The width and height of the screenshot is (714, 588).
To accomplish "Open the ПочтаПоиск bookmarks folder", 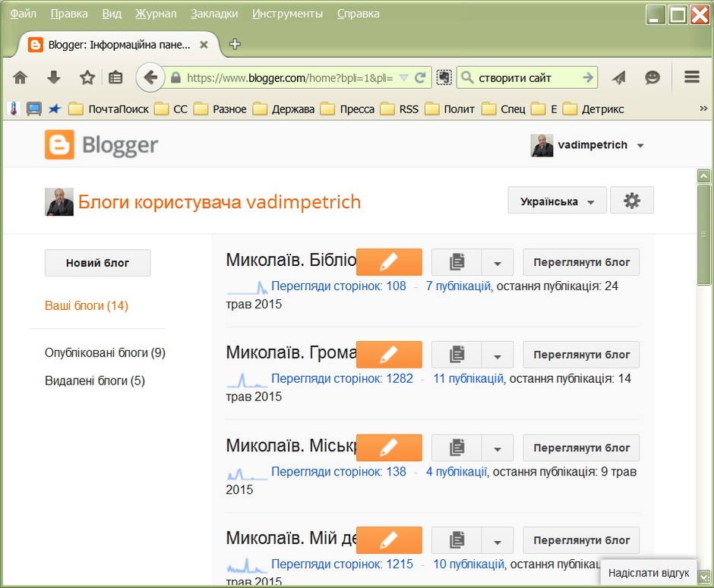I will [109, 109].
